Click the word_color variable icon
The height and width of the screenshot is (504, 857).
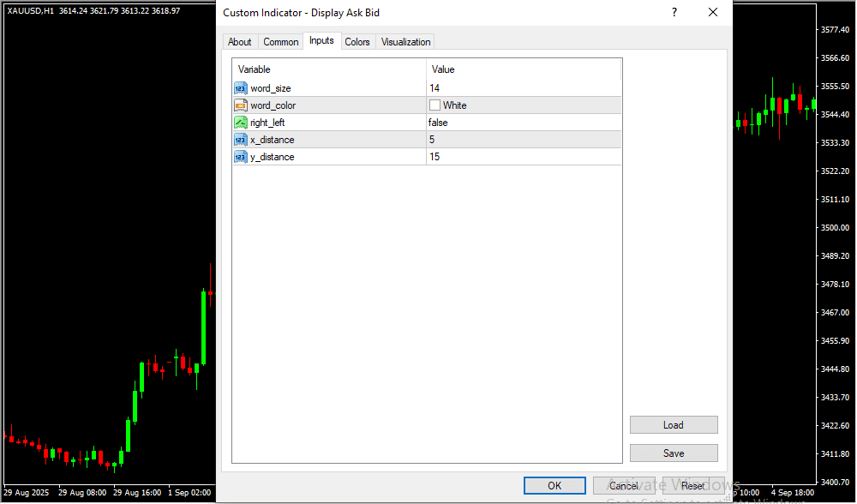(241, 105)
